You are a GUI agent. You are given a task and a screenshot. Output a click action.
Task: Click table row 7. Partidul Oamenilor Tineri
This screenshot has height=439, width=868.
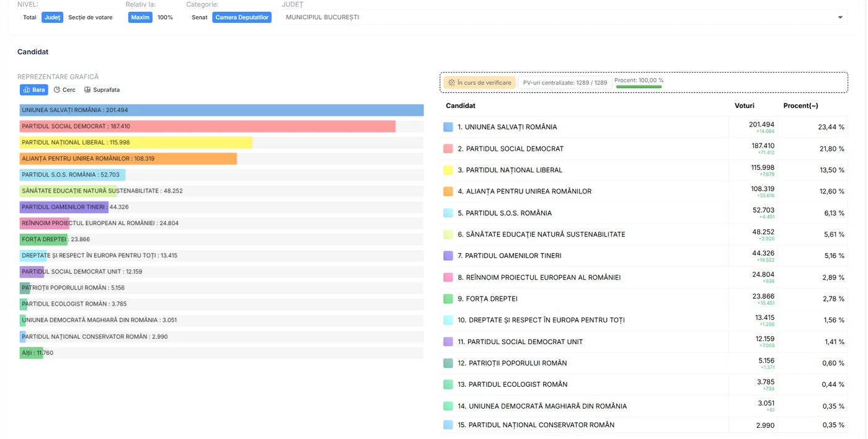tap(644, 255)
